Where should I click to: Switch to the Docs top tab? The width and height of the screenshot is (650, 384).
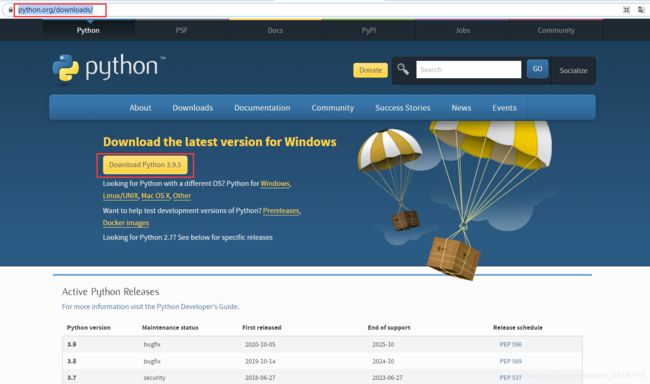[275, 30]
